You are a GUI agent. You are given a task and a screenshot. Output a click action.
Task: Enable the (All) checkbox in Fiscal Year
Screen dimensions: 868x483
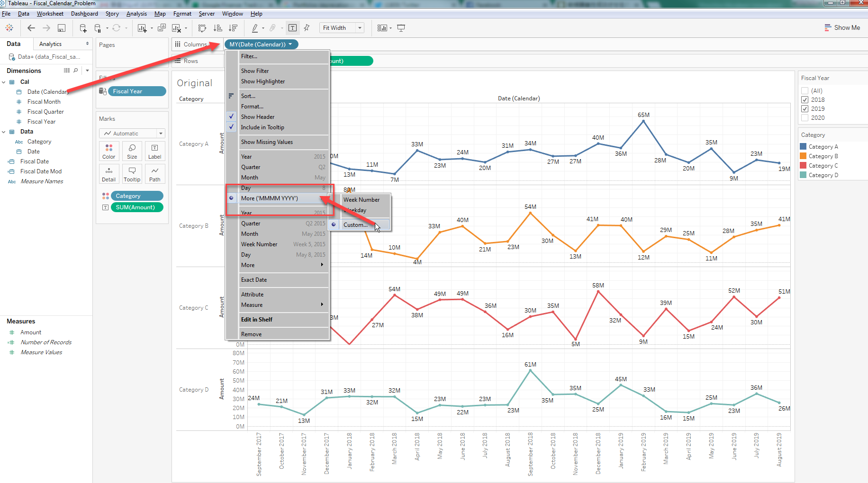pyautogui.click(x=805, y=90)
